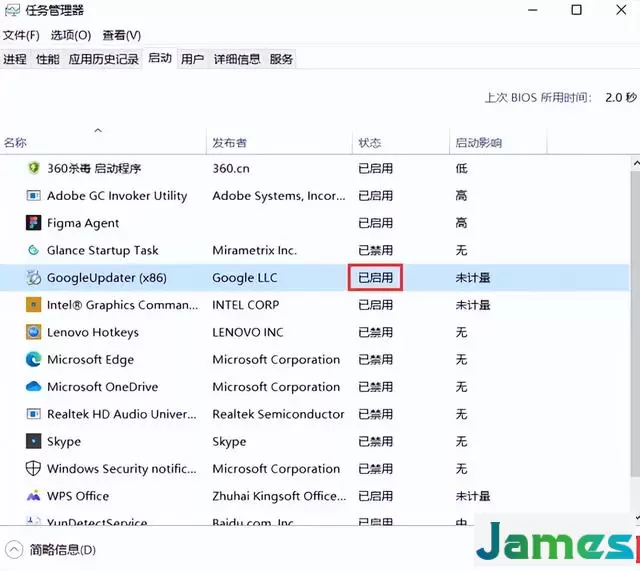The width and height of the screenshot is (640, 571).
Task: Switch to the 应用历史记录 tab
Action: [x=104, y=59]
